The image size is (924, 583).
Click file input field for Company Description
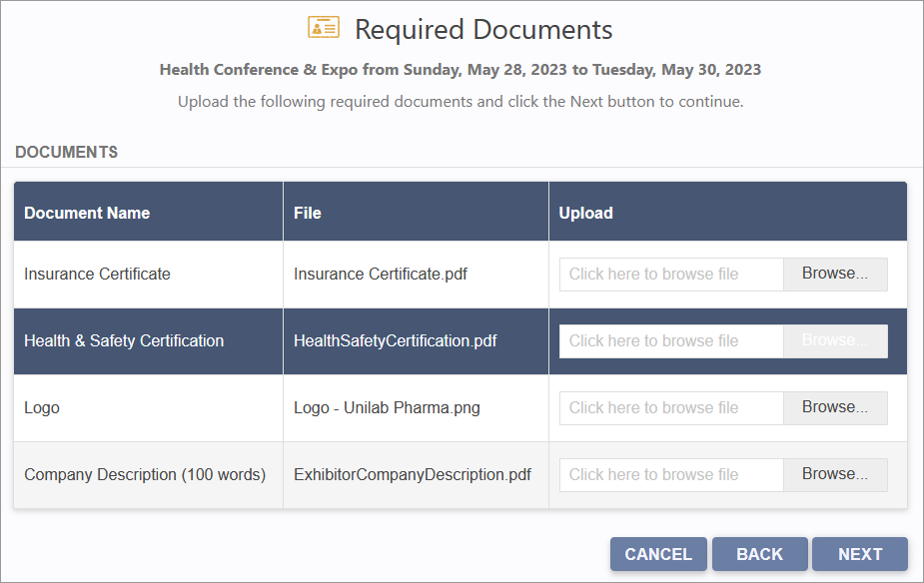click(x=671, y=474)
